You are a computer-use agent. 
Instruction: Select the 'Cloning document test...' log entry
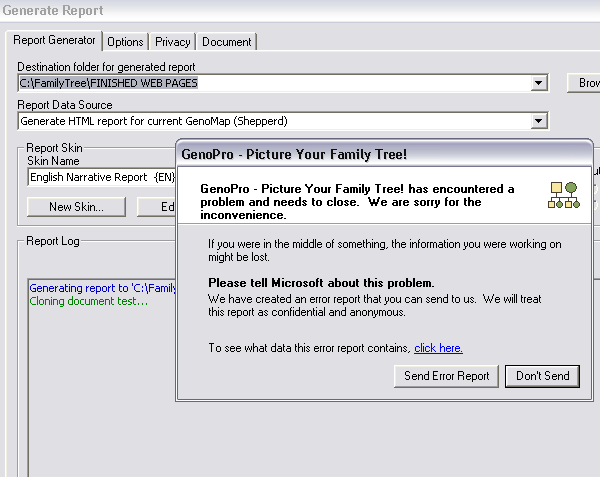click(88, 301)
